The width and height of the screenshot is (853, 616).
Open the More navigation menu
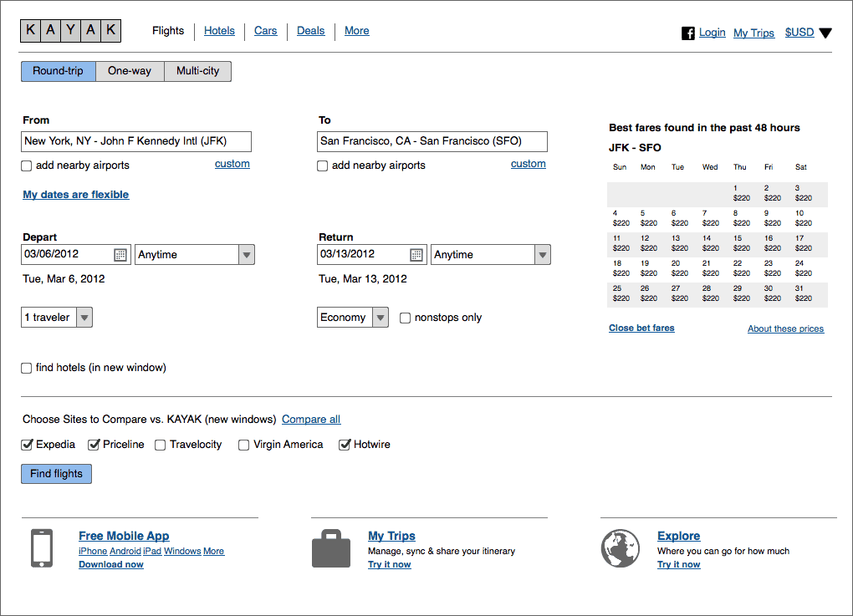coord(357,31)
